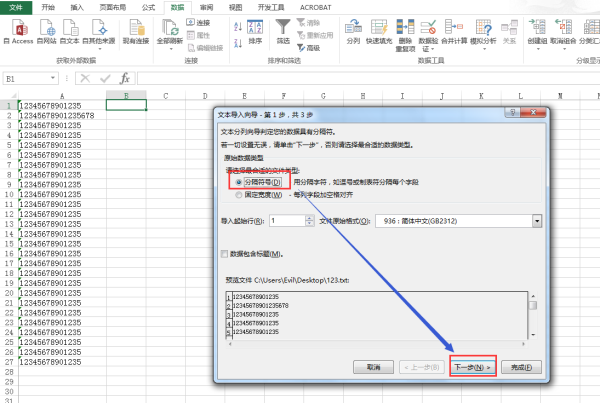Switch to the Insert (插入) tab
The image size is (600, 403).
click(x=77, y=7)
